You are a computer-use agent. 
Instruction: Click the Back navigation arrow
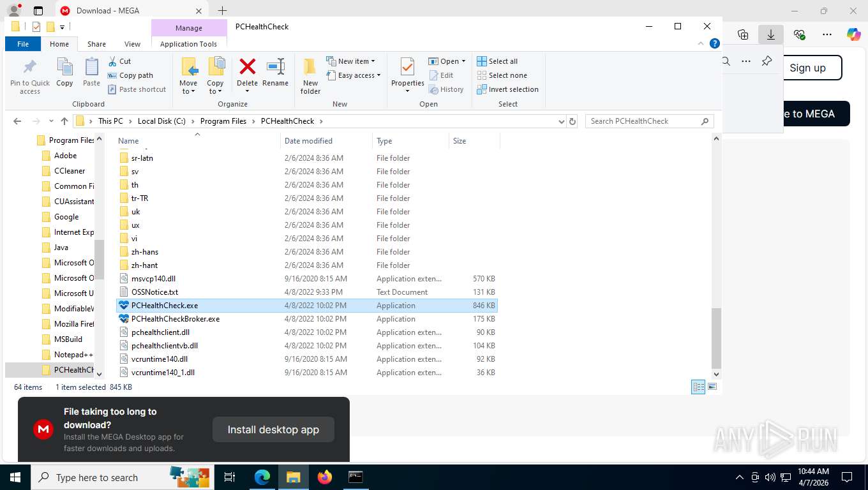click(17, 121)
